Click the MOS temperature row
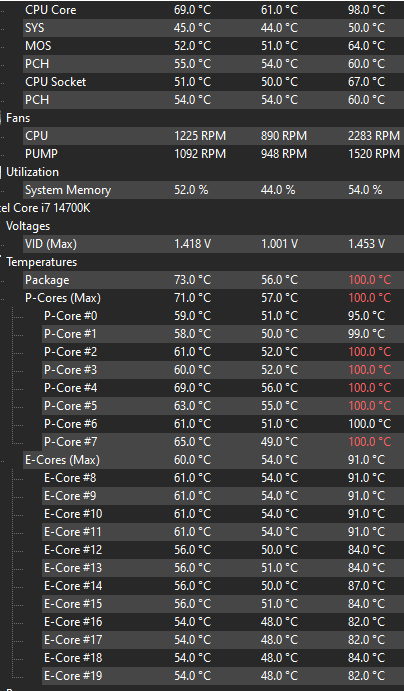404x691 pixels. pos(213,46)
